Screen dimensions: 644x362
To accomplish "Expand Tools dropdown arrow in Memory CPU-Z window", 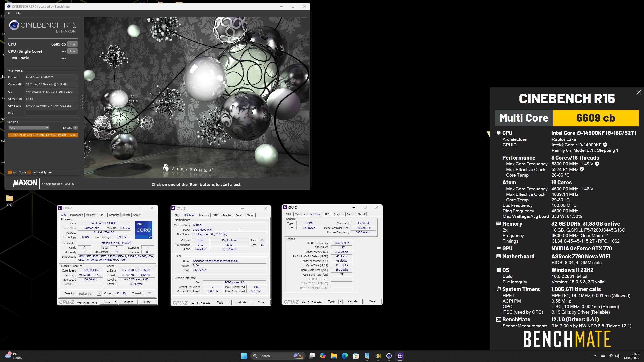I will 340,301.
